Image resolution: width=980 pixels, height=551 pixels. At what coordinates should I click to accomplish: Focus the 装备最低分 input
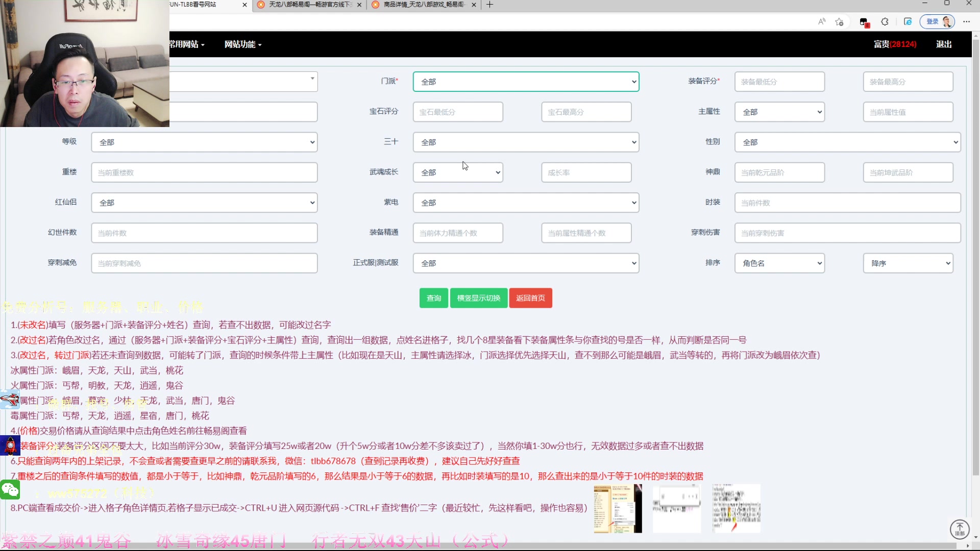tap(779, 82)
